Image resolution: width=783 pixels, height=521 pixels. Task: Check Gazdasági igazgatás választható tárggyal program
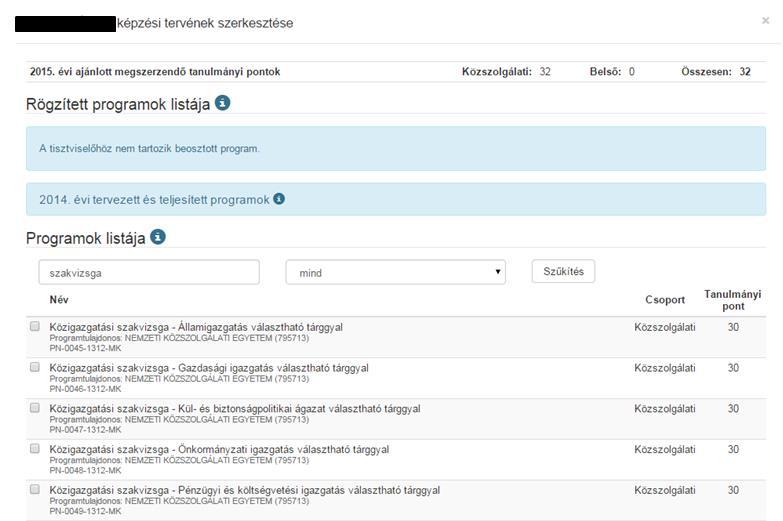(34, 367)
